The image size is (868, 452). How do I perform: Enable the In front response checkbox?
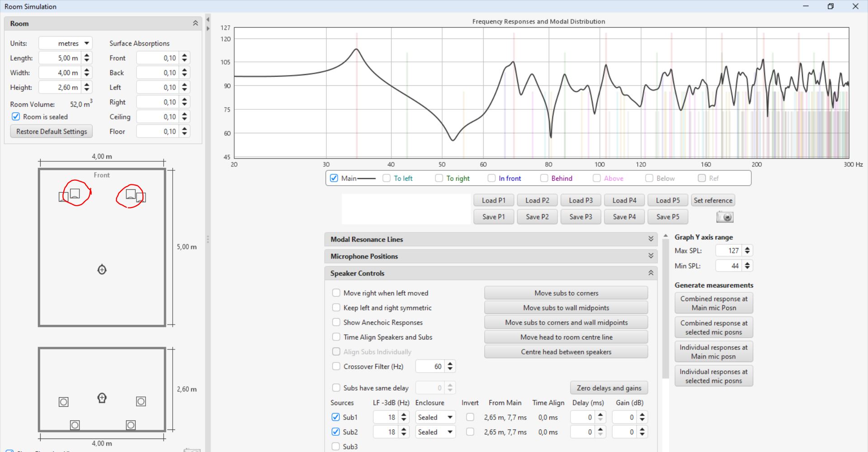coord(491,178)
